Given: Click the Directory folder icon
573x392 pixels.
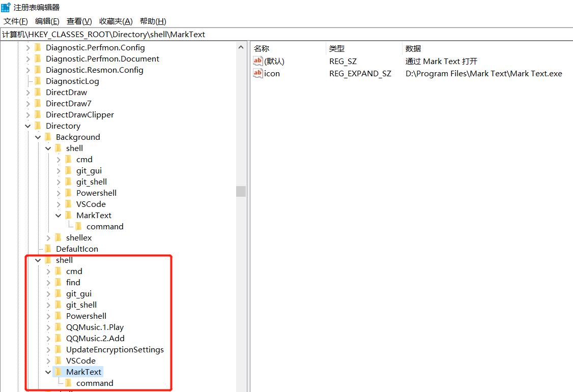Looking at the screenshot, I should (38, 126).
